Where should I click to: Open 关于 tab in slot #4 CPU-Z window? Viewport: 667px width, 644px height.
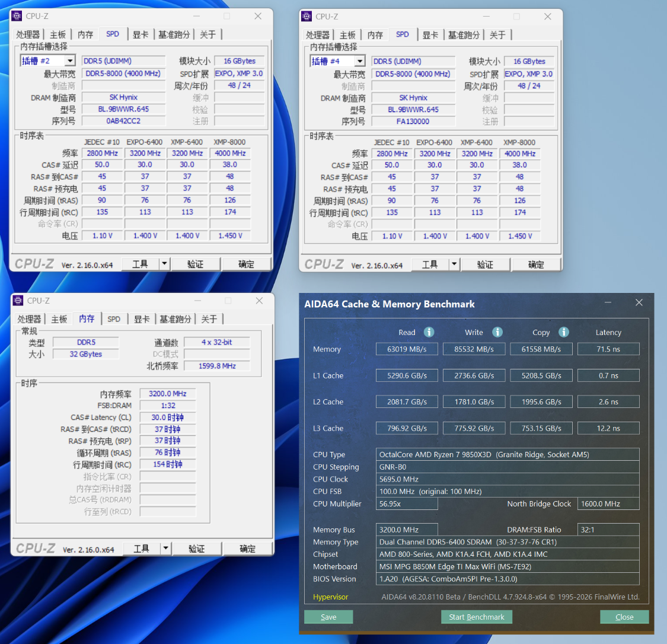pyautogui.click(x=497, y=35)
